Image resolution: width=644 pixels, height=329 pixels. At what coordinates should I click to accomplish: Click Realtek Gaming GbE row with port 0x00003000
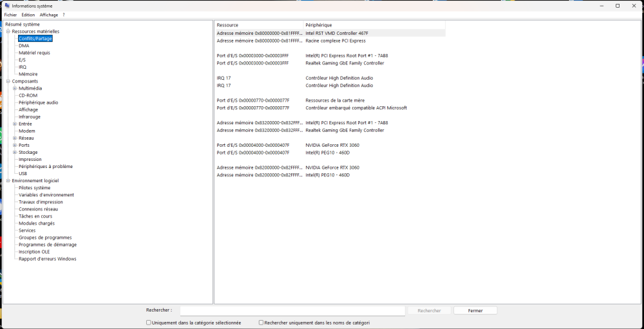click(330, 63)
